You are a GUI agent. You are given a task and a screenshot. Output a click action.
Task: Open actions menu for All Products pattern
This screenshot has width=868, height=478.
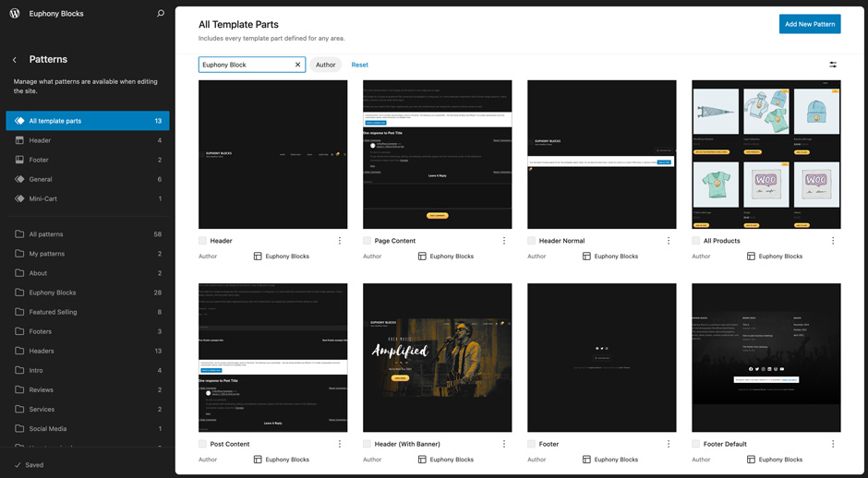833,241
